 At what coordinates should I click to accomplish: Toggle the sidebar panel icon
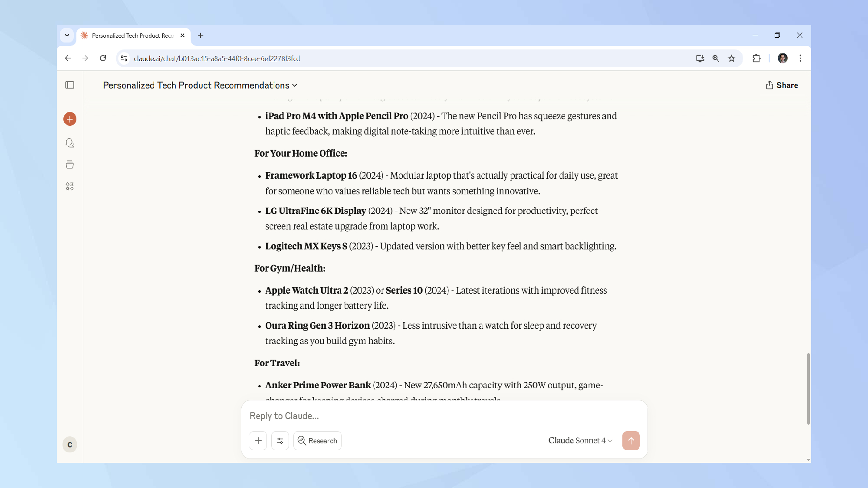coord(70,85)
